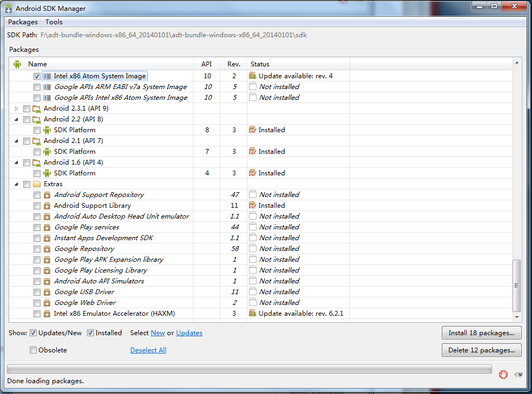Click the Android 2.1 (API 7) folder icon
This screenshot has width=532, height=394.
click(x=37, y=141)
